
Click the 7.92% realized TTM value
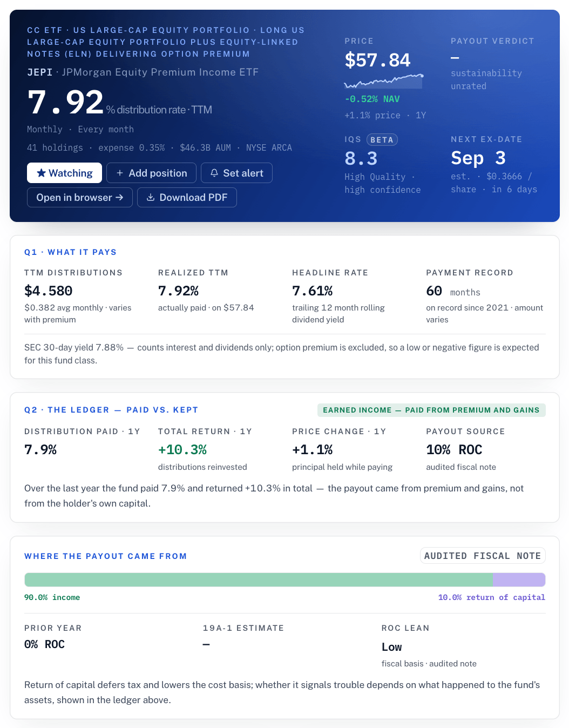[x=178, y=291]
